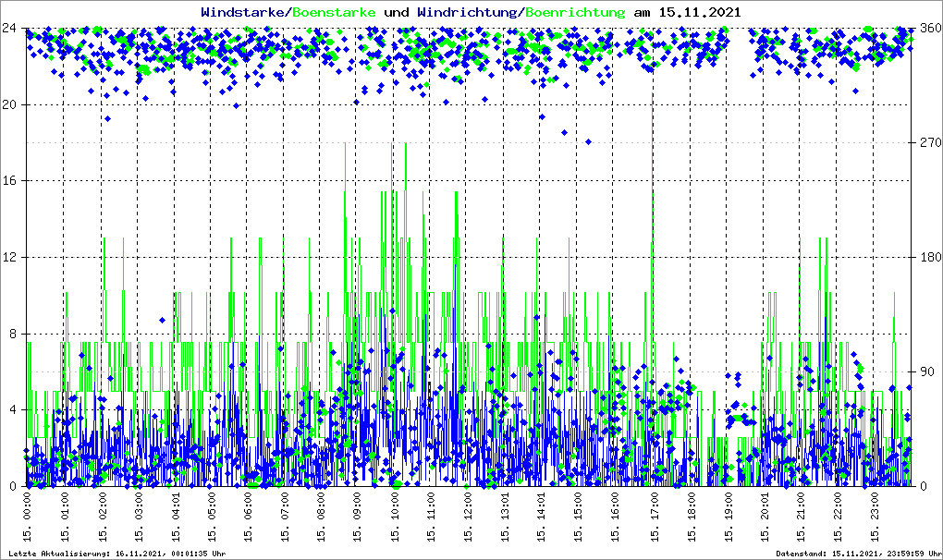This screenshot has height=560, width=943.
Task: Click the '15. 08:00' time axis label
Action: click(x=321, y=517)
